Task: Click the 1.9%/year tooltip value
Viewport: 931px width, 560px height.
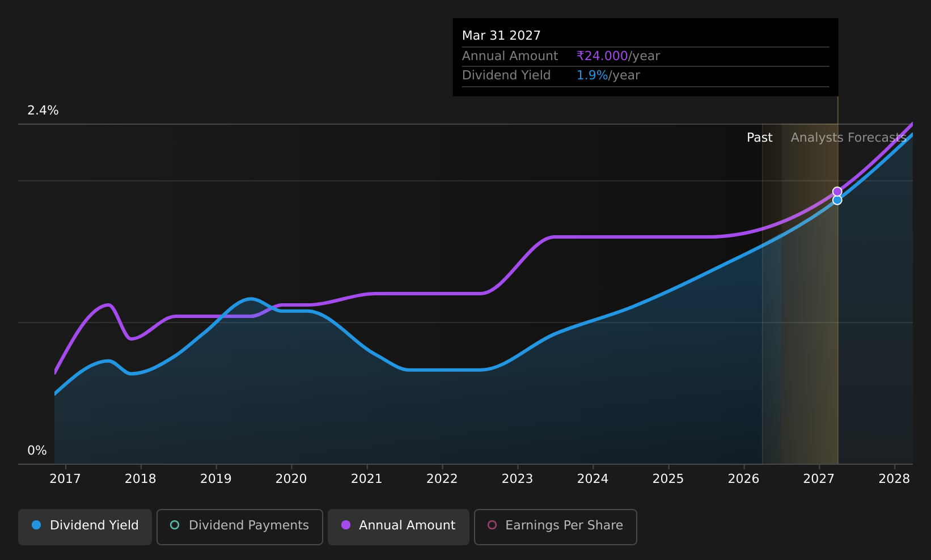Action: 608,75
